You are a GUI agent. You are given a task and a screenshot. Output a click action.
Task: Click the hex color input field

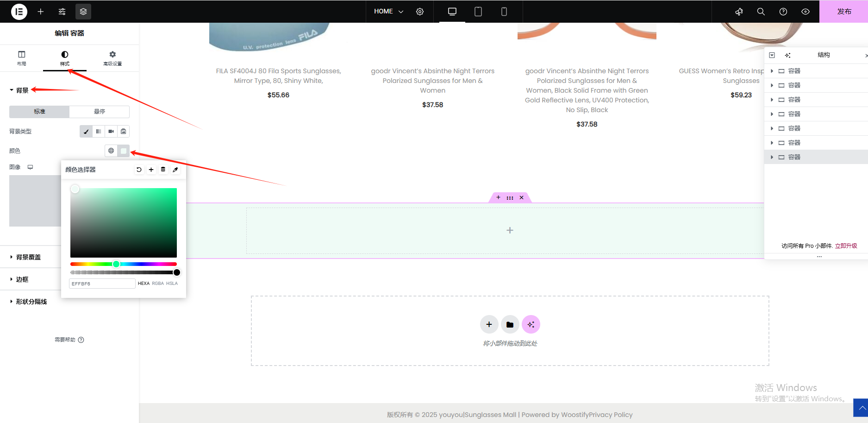coord(102,284)
